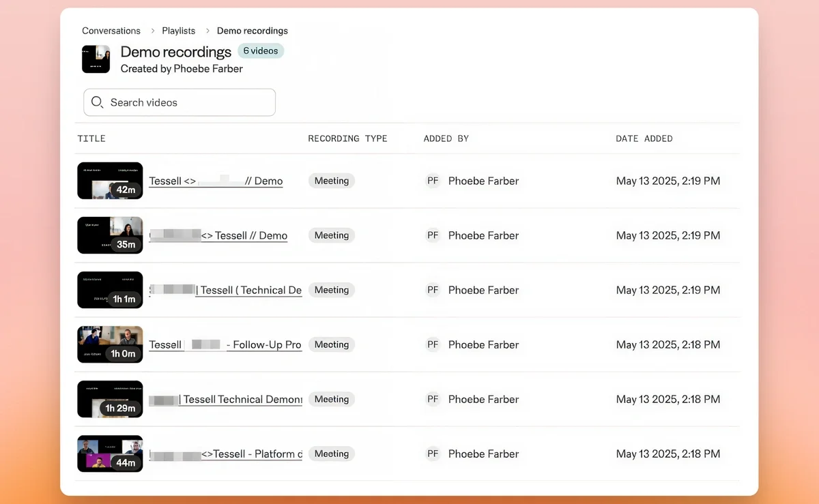Open the 1h 0m video thumbnail

(x=110, y=344)
